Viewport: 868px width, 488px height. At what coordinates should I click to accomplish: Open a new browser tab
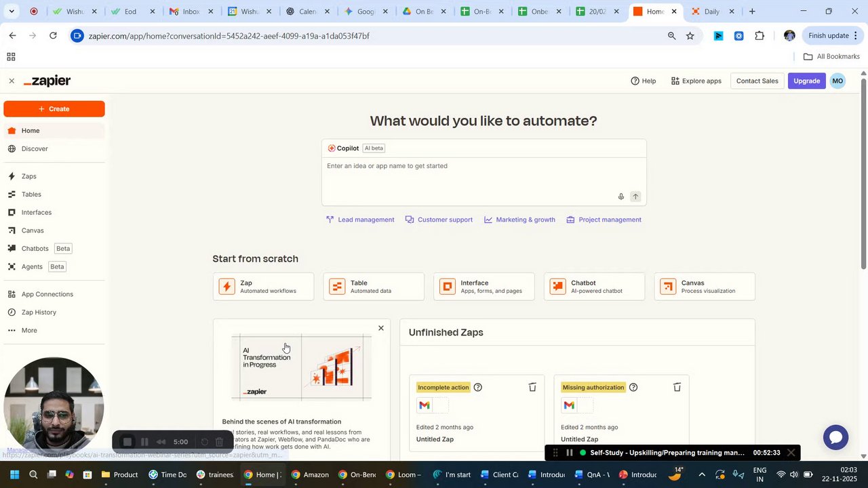(752, 11)
